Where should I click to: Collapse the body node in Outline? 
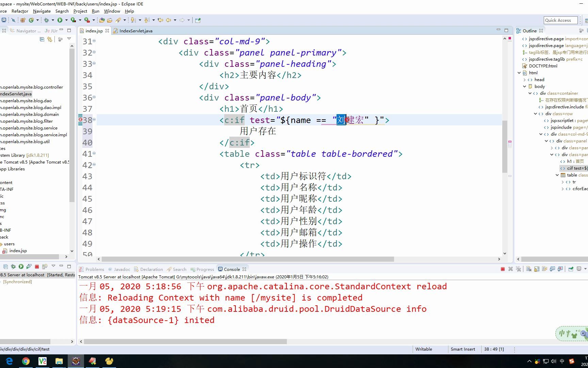(524, 87)
